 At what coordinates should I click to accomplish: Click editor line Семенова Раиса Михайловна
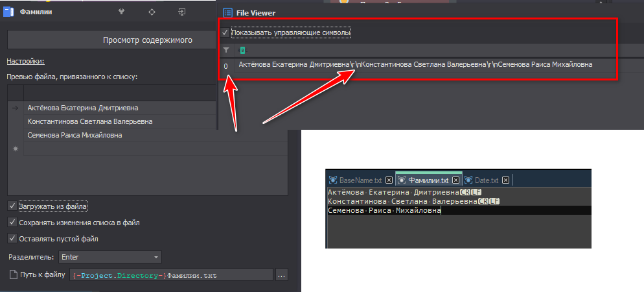point(384,211)
